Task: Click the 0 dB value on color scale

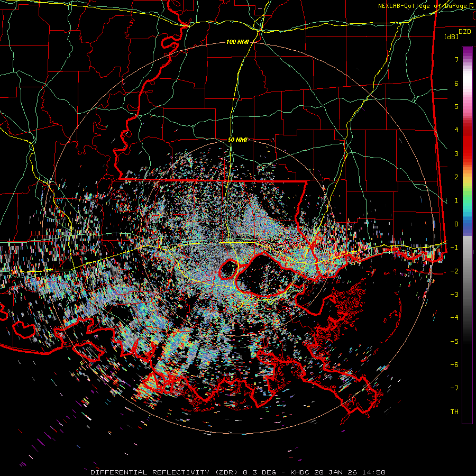Action: coord(456,224)
